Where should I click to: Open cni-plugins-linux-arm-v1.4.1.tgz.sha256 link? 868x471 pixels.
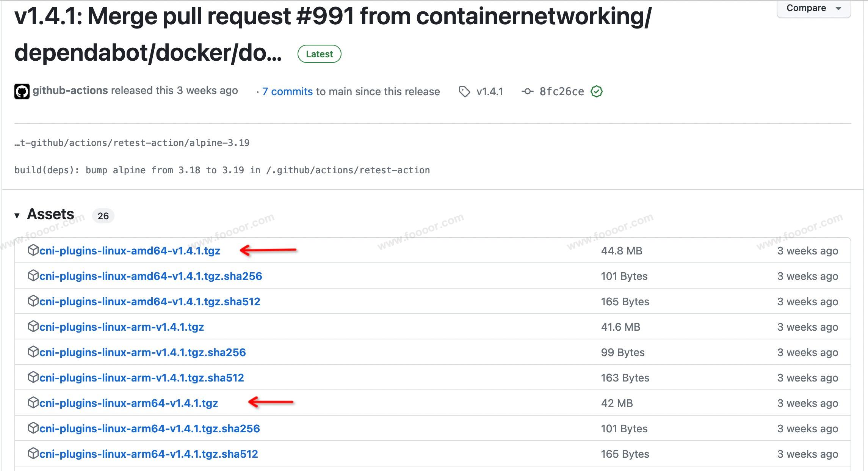[143, 352]
